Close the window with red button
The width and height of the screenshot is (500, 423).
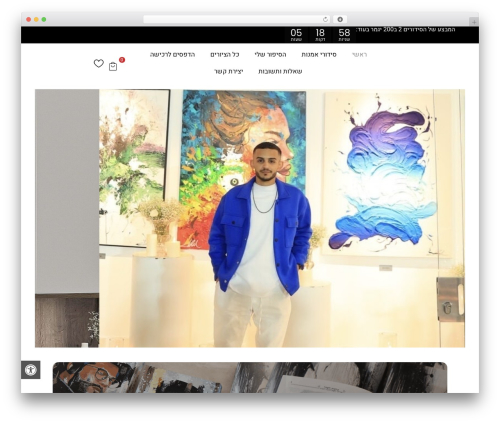point(29,19)
